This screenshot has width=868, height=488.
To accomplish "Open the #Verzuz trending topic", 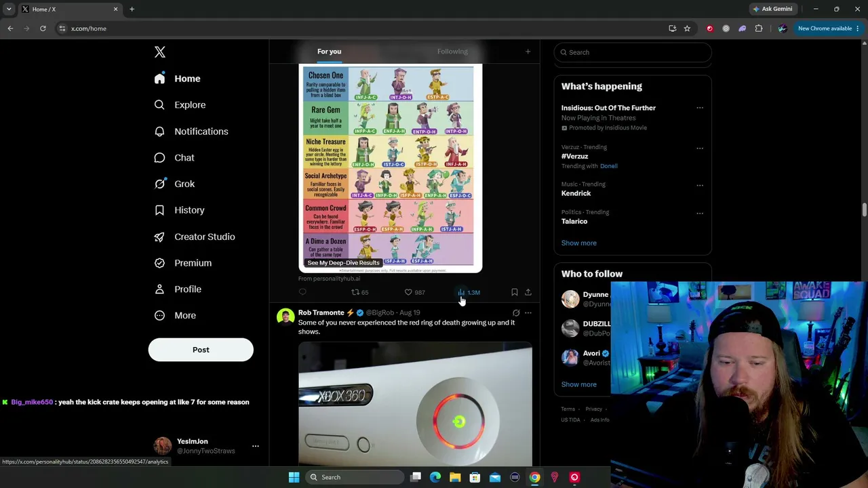I will (574, 157).
